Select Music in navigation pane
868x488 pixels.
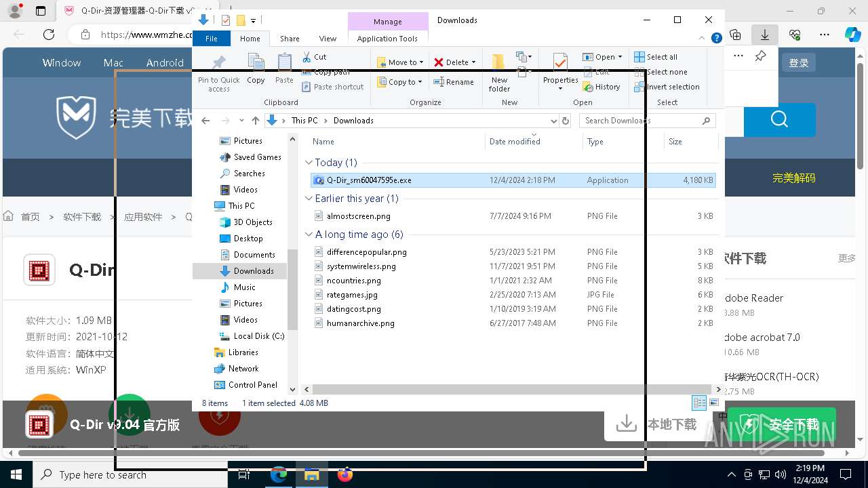(238, 287)
